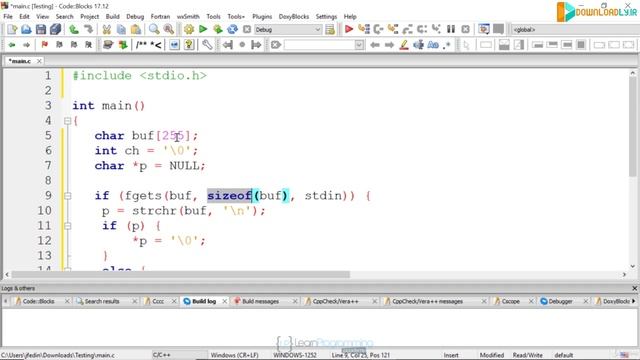Click the red Debug/Continue arrow icon
This screenshot has height=360, width=640.
point(349,29)
